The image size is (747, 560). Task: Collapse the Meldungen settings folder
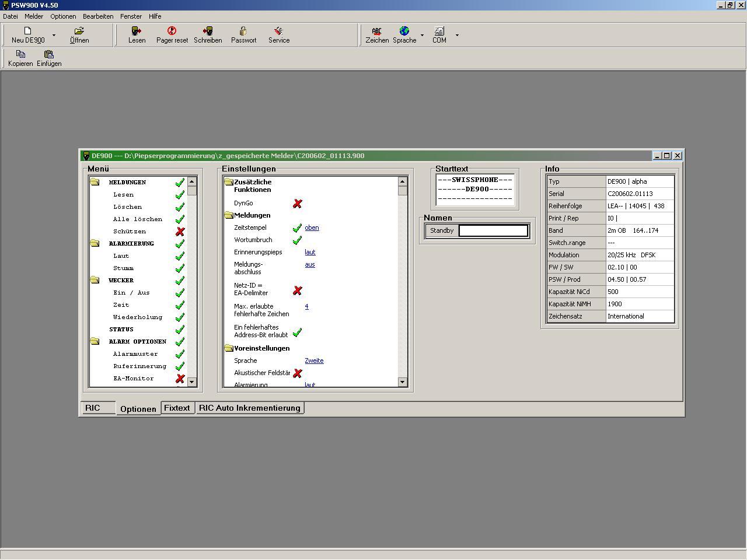[229, 215]
